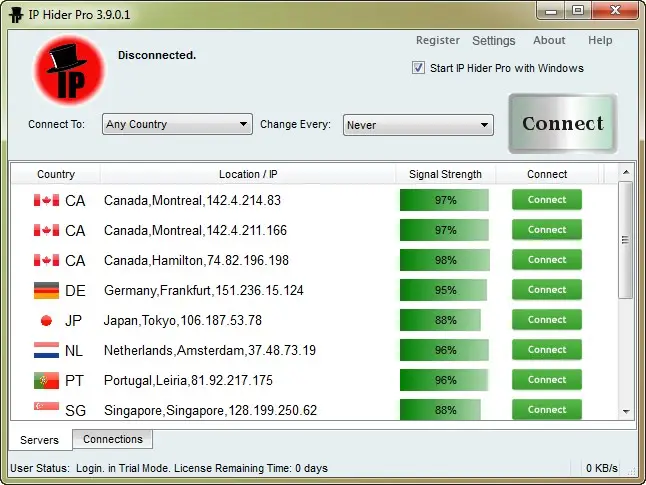This screenshot has width=646, height=485.
Task: Click the Disconnected status text
Action: coord(157,55)
